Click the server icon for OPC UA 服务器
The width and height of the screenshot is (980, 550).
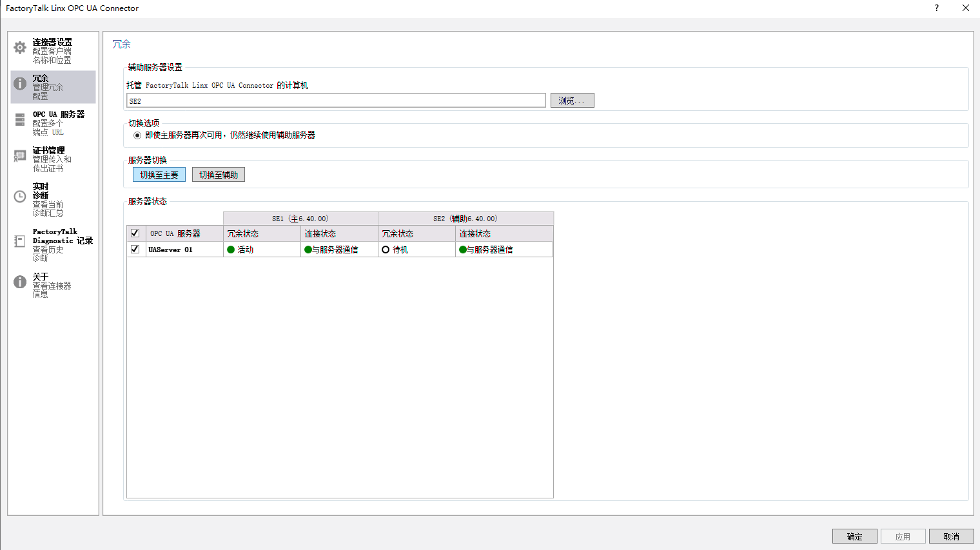20,120
